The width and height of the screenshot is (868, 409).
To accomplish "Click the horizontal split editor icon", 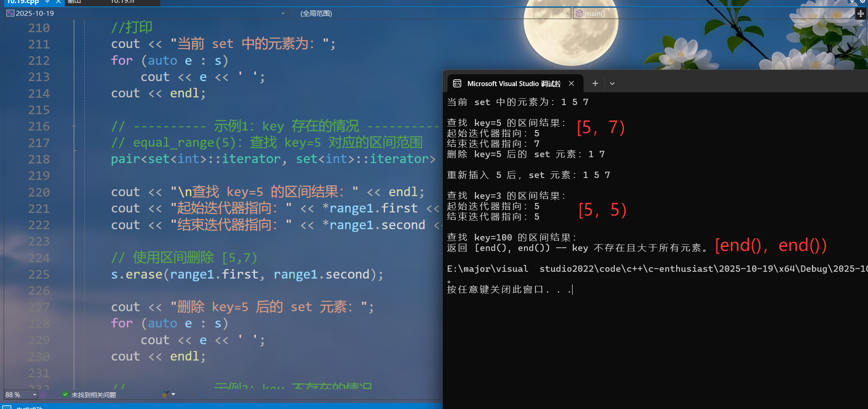I will coord(861,14).
